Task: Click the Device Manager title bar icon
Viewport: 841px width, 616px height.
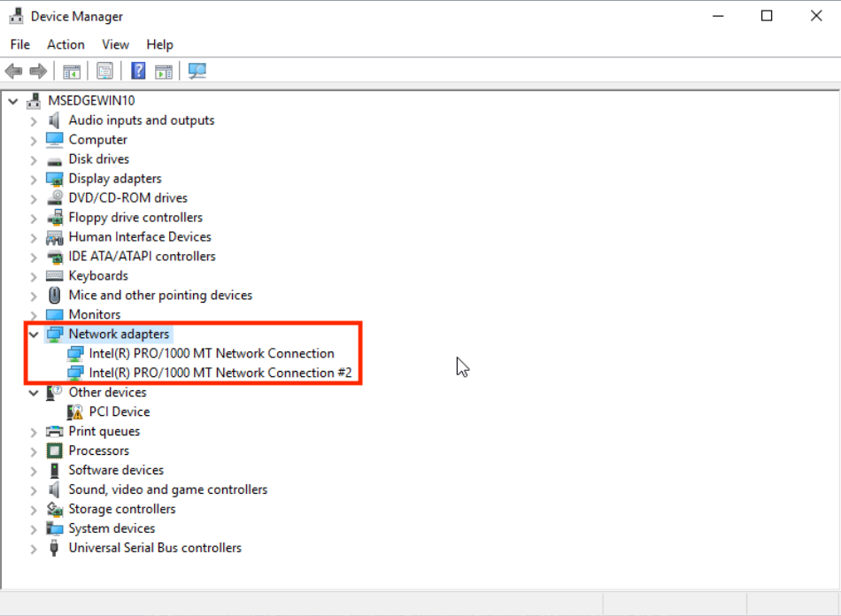Action: point(16,16)
